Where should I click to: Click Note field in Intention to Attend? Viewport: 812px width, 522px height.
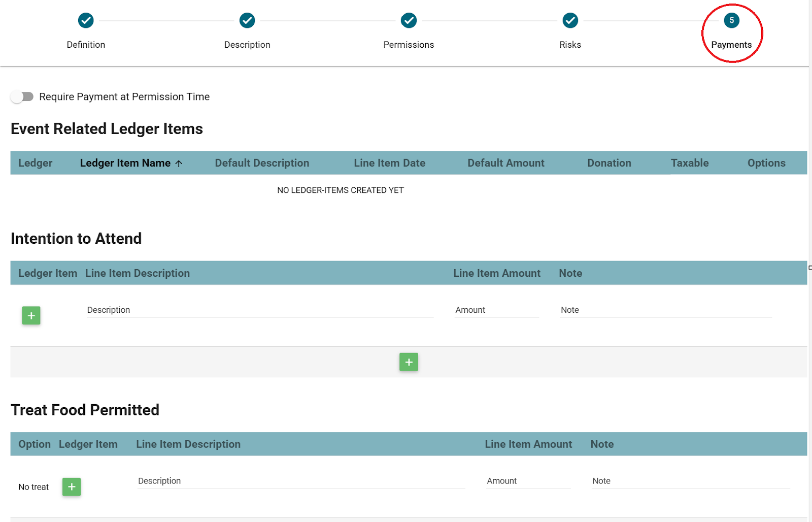[x=665, y=310]
